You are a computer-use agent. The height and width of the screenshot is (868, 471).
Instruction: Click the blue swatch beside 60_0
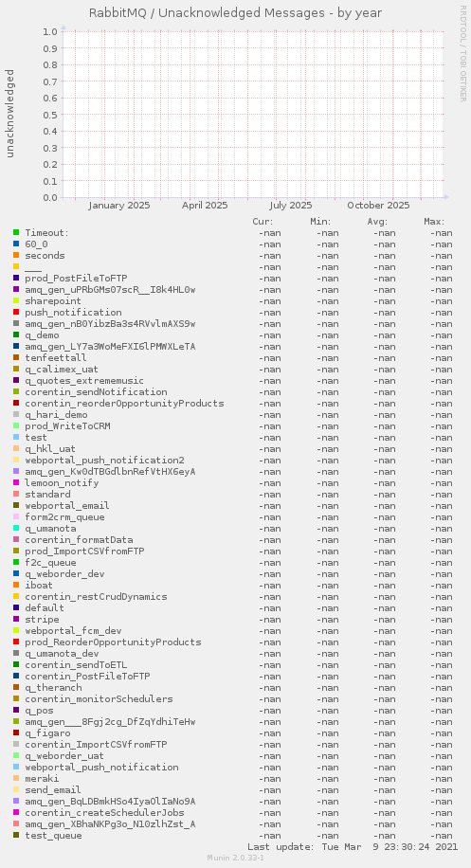pyautogui.click(x=16, y=244)
